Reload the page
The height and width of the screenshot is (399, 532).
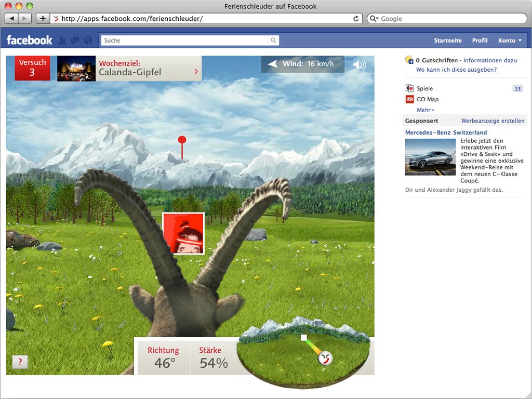pos(356,18)
